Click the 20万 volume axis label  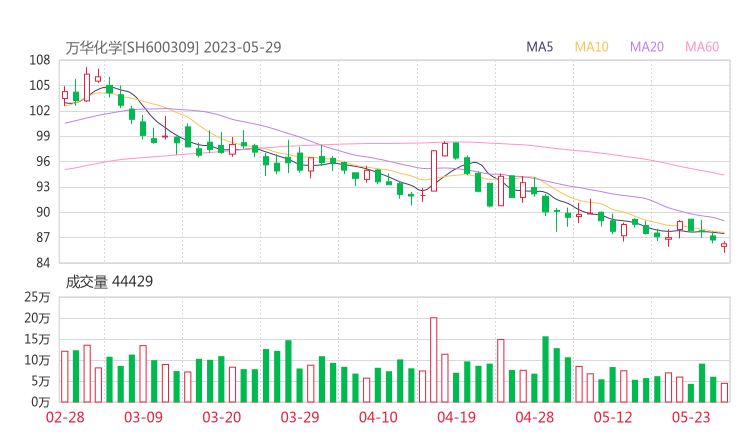(37, 318)
